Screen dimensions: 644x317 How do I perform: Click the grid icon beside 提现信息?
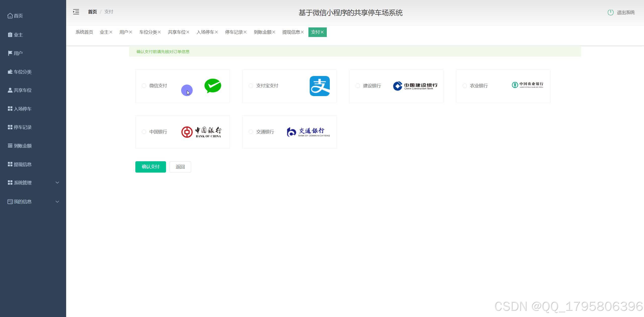coord(10,164)
